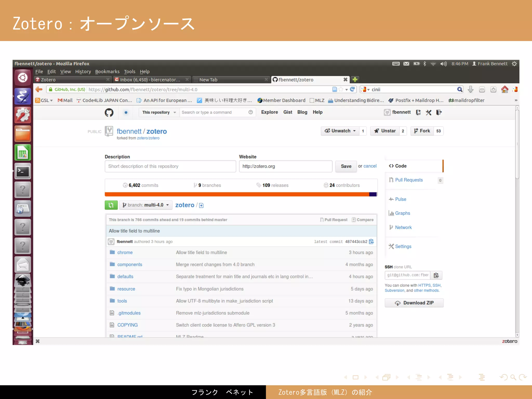Open search engine selector dropdown
The width and height of the screenshot is (532, 399).
pos(365,90)
